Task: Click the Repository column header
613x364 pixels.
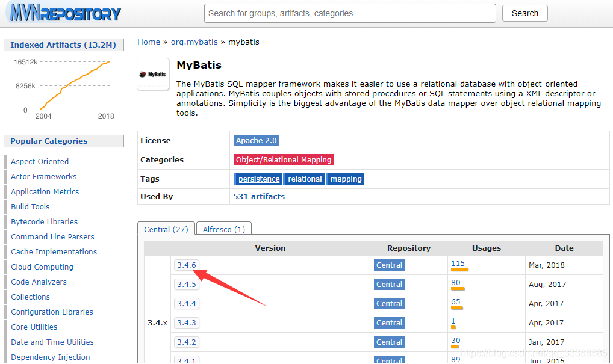Action: [408, 248]
